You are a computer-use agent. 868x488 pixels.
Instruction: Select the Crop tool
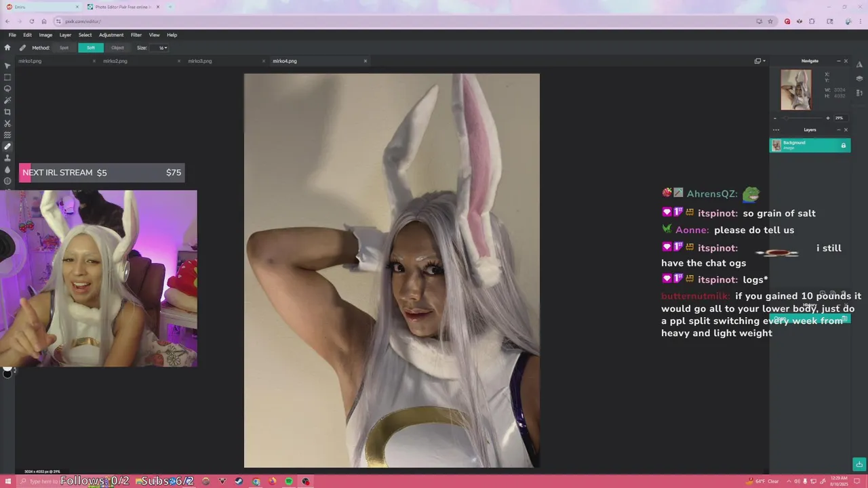click(x=7, y=112)
